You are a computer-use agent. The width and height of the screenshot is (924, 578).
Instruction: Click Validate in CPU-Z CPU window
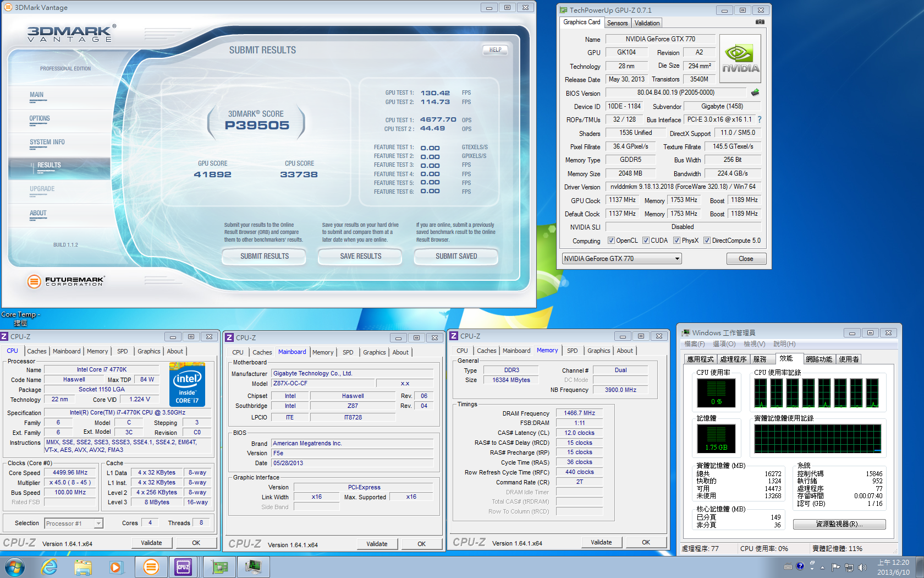151,543
